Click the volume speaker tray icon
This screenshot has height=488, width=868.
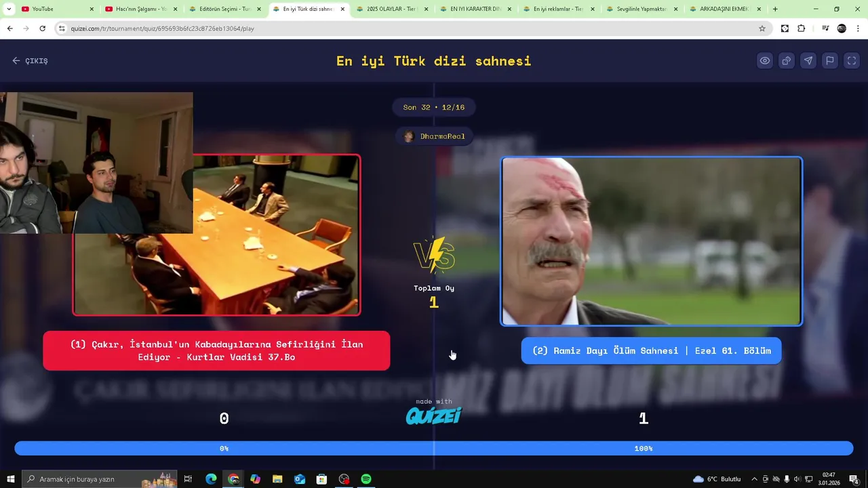797,479
